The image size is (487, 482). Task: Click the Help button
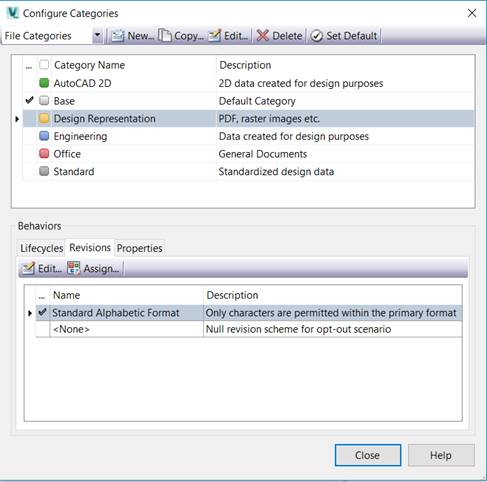pos(441,455)
